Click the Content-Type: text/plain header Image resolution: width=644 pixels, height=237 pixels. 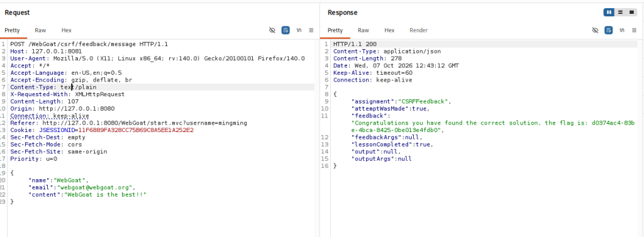[53, 87]
